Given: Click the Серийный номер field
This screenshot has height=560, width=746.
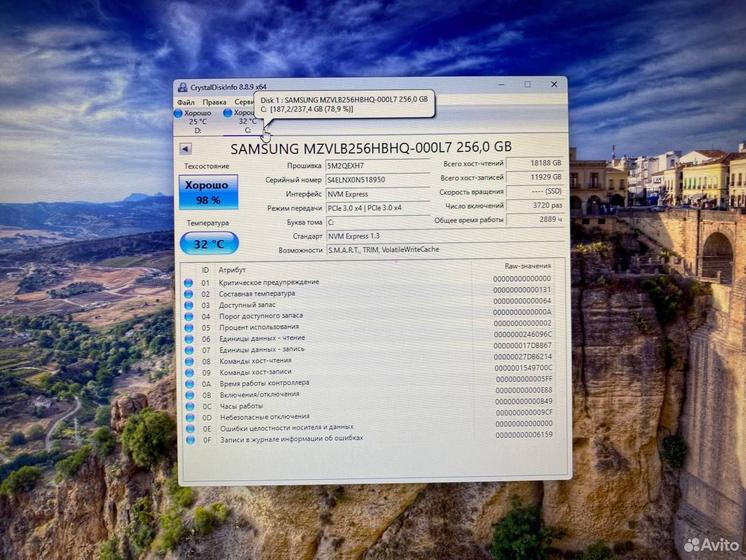Looking at the screenshot, I should pos(378,180).
